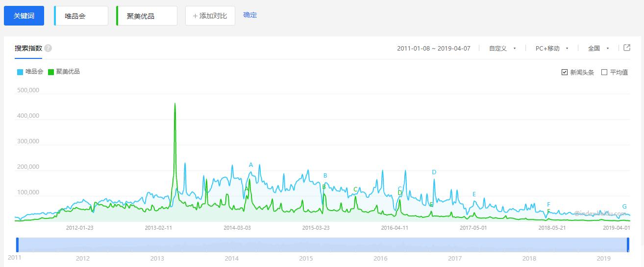Click the 2013 year label on the timeline

[x=157, y=258]
